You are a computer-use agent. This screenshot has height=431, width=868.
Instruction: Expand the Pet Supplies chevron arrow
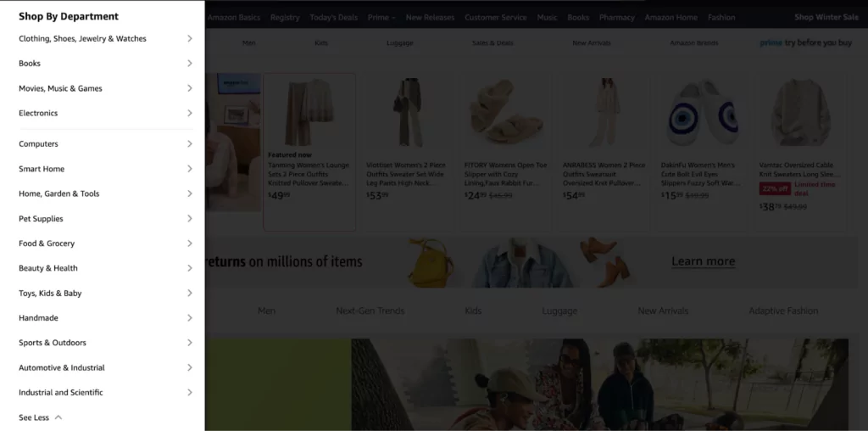[x=189, y=219]
